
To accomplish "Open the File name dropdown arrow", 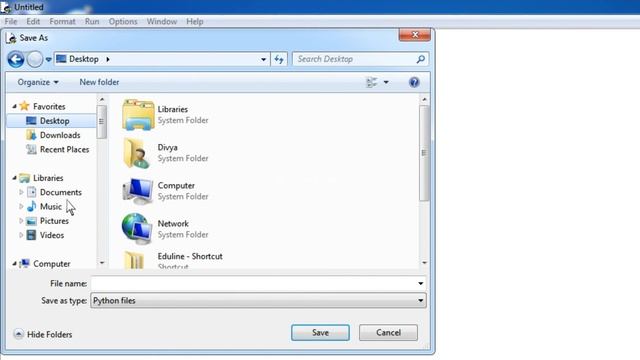I will (x=420, y=283).
